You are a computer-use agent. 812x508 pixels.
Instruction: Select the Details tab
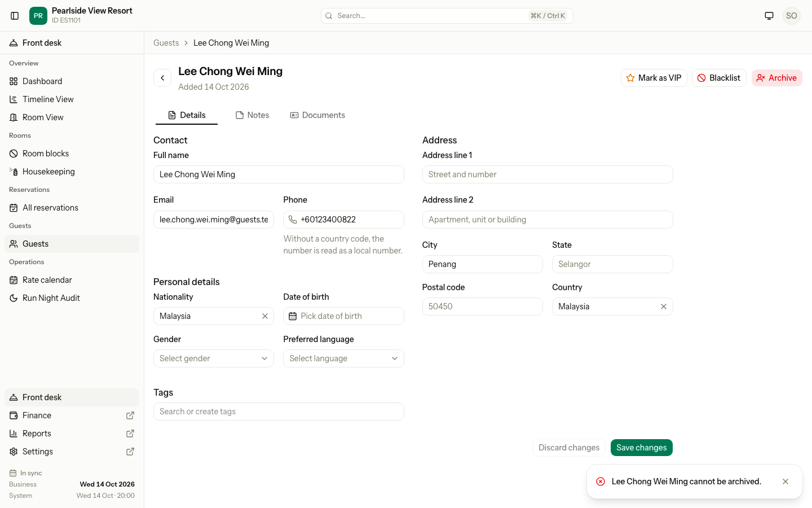(x=187, y=115)
